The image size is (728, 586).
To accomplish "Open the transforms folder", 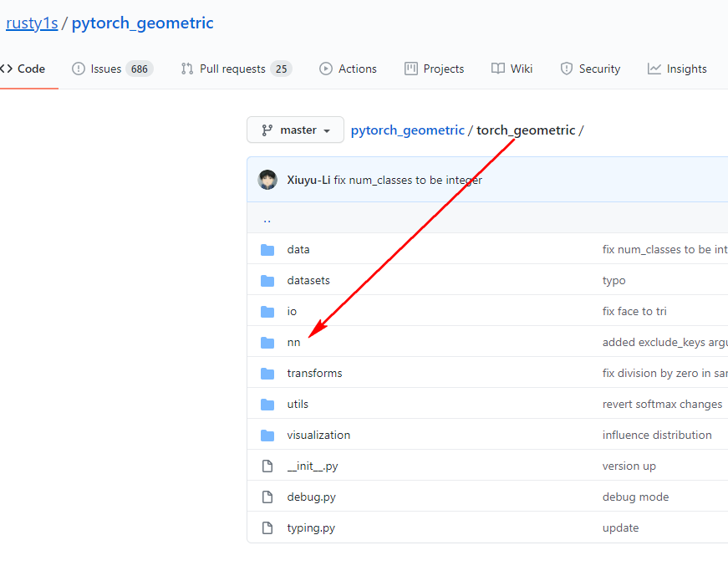I will coord(314,373).
